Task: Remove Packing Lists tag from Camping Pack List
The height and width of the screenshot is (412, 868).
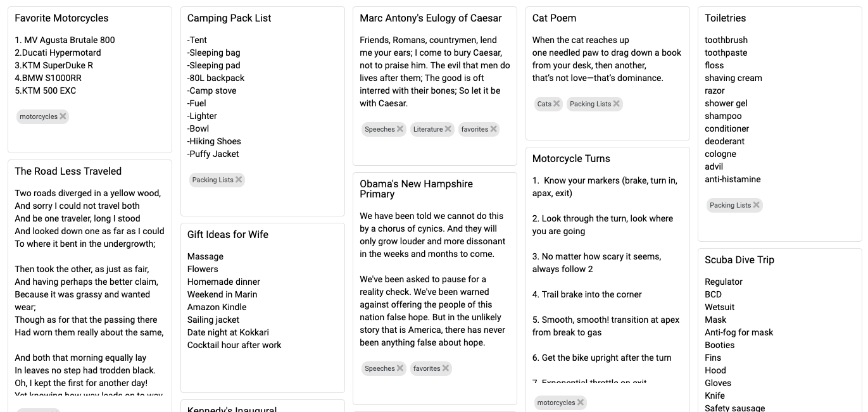Action: [239, 180]
